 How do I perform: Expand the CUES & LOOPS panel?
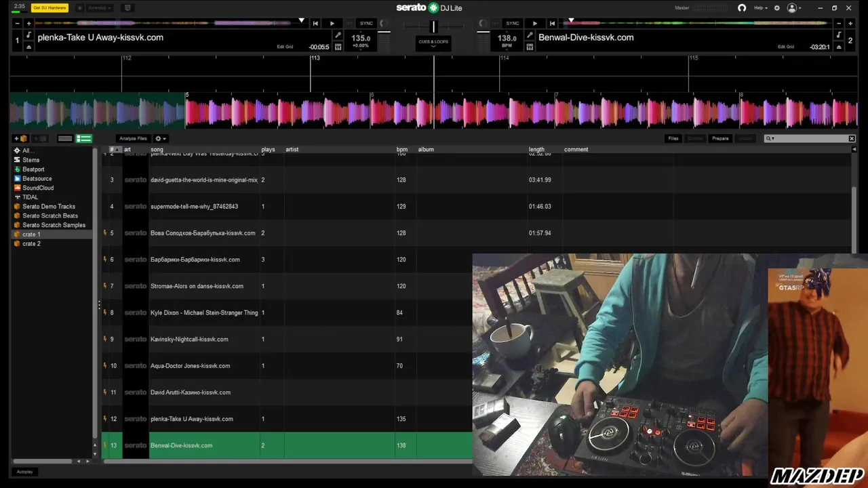tap(433, 43)
